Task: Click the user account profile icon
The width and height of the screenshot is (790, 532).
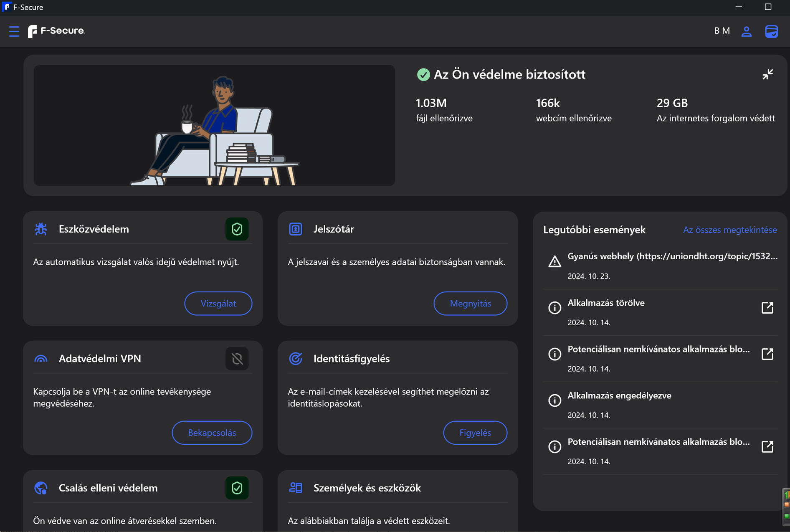Action: coord(746,31)
